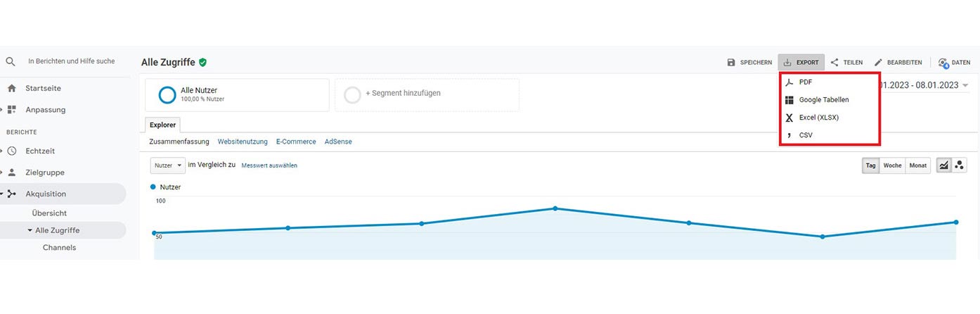The height and width of the screenshot is (314, 980).
Task: Expand the Echtzeit section arrow
Action: click(x=1, y=151)
